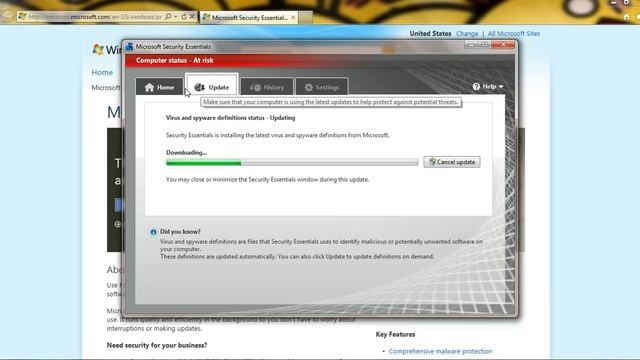Click the Home link on the webpage
The height and width of the screenshot is (360, 640).
[102, 72]
